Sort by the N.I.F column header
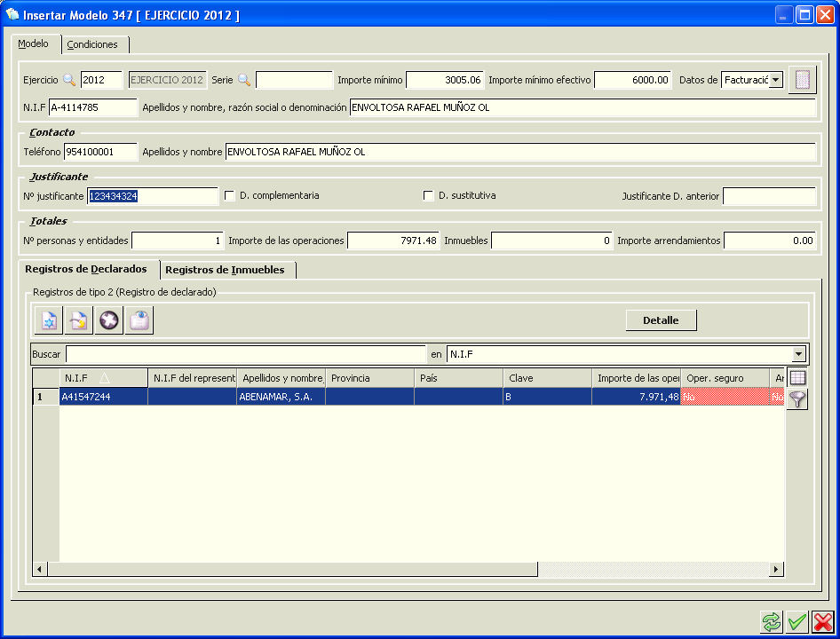Screen dimensions: 840x639 pos(103,377)
